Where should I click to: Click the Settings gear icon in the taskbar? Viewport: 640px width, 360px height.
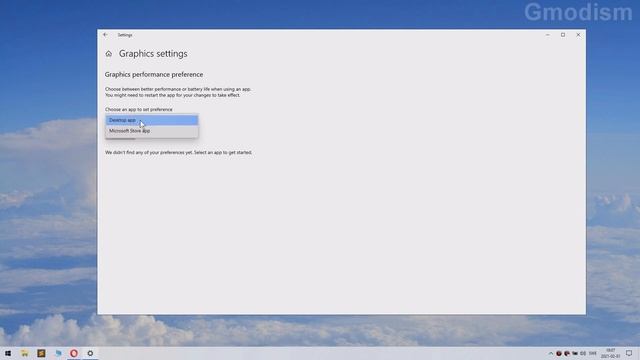pyautogui.click(x=90, y=353)
